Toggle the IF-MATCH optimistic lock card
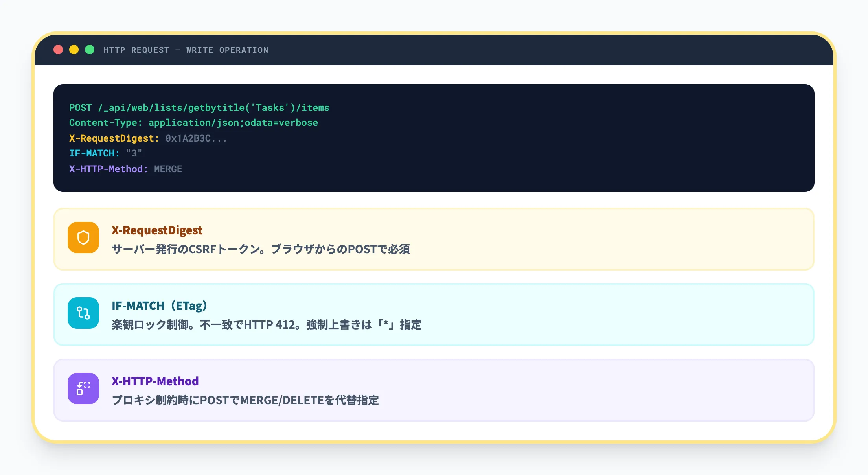This screenshot has width=868, height=475. click(432, 314)
